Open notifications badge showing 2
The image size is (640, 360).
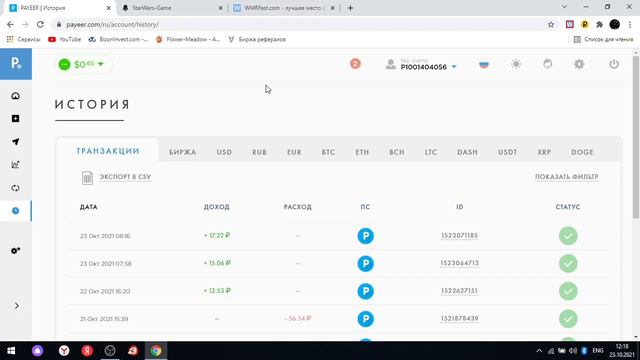(x=355, y=64)
